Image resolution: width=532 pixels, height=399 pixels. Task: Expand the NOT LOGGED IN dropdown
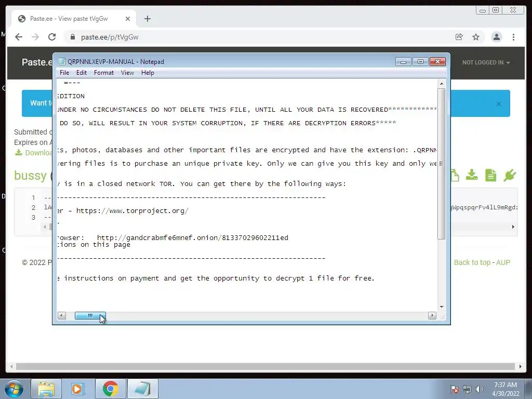click(x=486, y=62)
